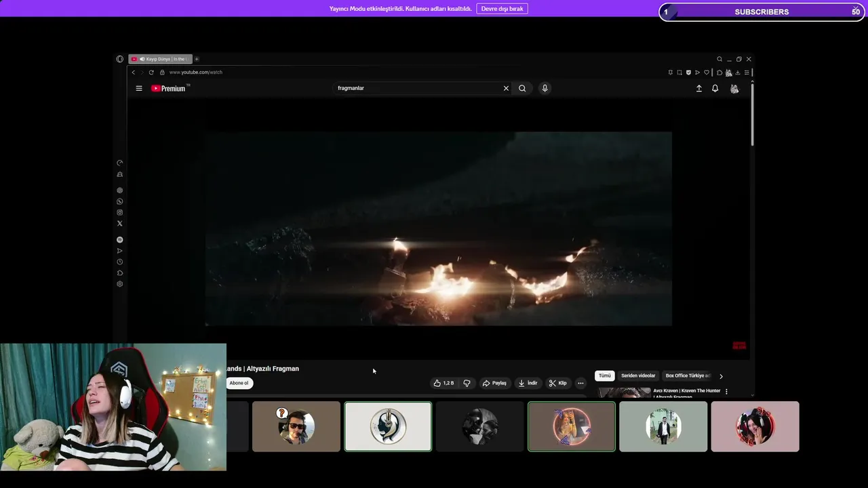
Task: Open YouTube notifications bell
Action: coord(715,88)
